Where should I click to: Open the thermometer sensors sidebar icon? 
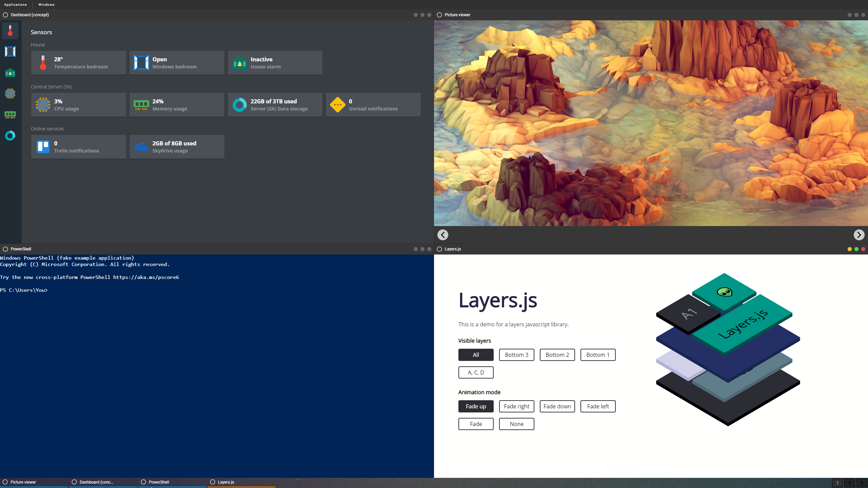click(x=10, y=30)
